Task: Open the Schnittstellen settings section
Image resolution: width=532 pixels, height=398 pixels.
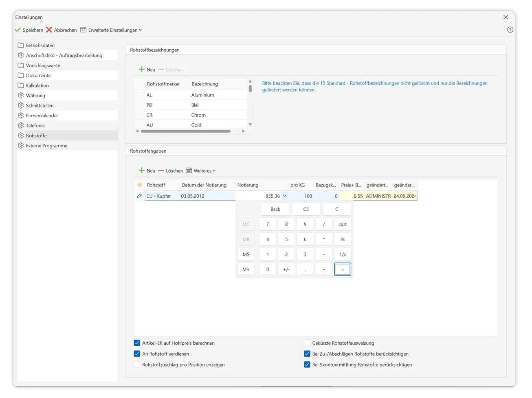Action: (40, 105)
